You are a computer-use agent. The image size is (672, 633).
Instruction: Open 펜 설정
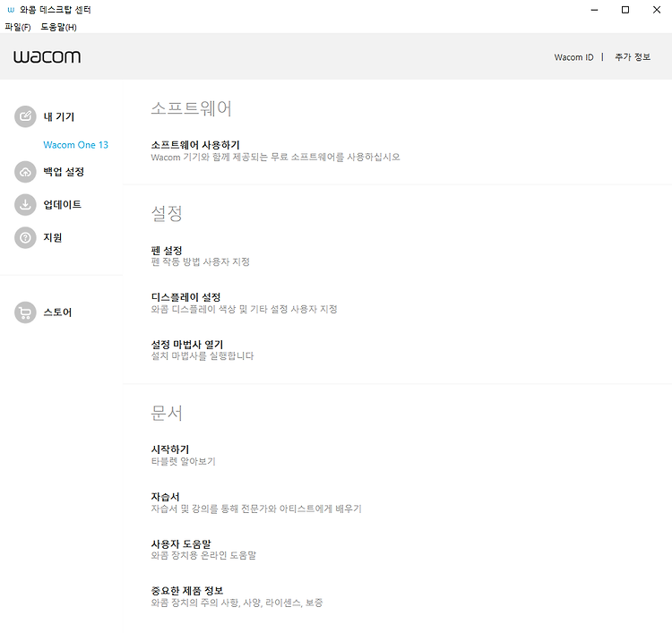(167, 250)
